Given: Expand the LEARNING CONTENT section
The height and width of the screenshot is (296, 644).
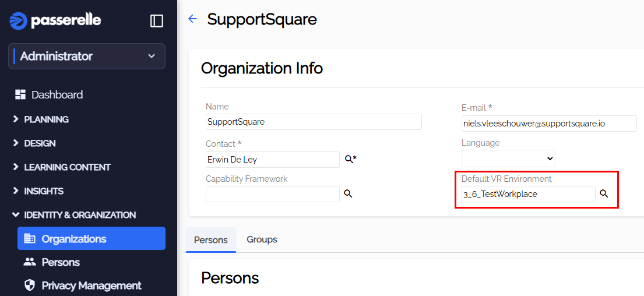Looking at the screenshot, I should pos(67,167).
